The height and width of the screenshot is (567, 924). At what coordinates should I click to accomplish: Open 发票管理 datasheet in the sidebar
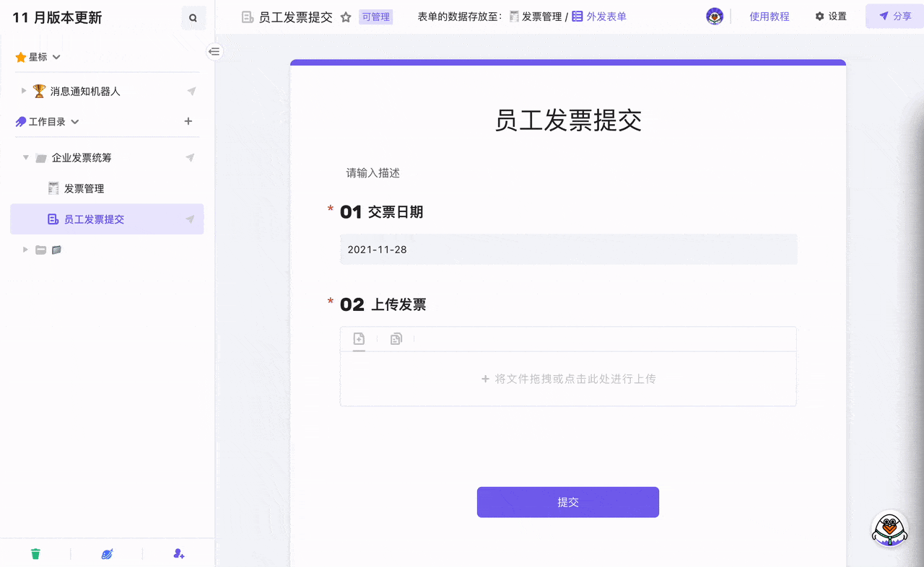pos(84,188)
